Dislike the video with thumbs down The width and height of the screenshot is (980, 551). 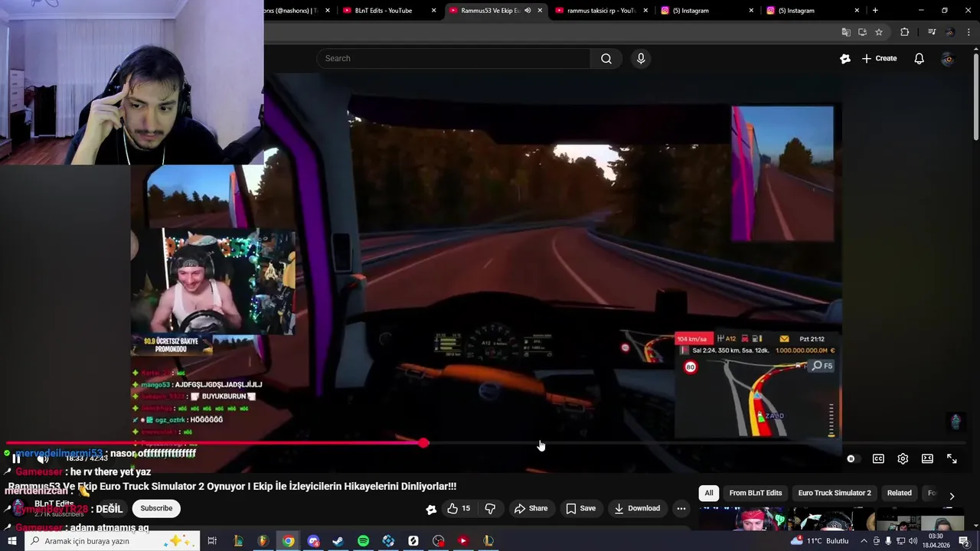[x=490, y=508]
